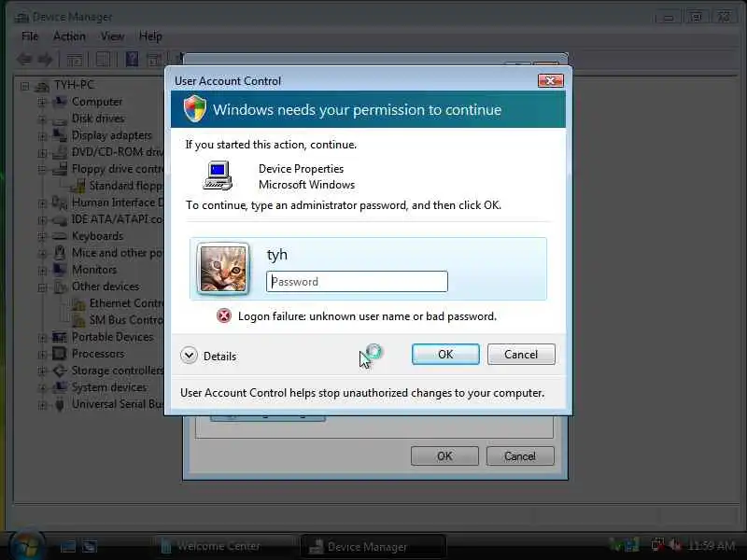Click OK in background properties dialog
The width and height of the screenshot is (747, 560).
point(444,456)
